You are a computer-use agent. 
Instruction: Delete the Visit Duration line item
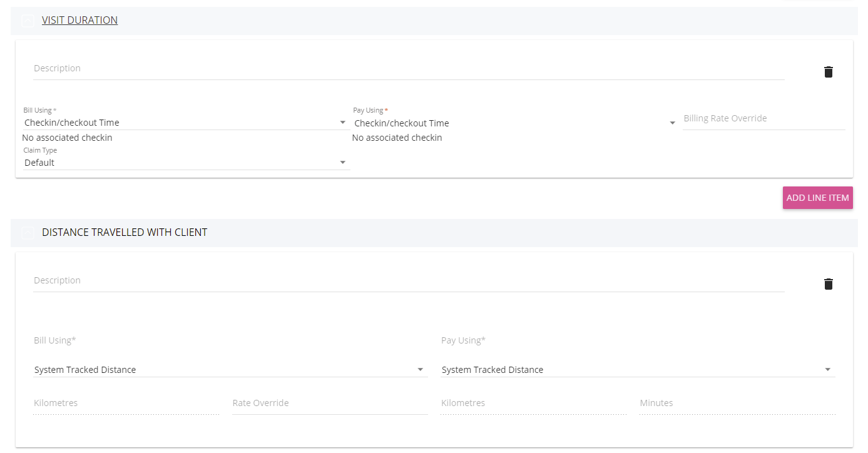pyautogui.click(x=829, y=72)
